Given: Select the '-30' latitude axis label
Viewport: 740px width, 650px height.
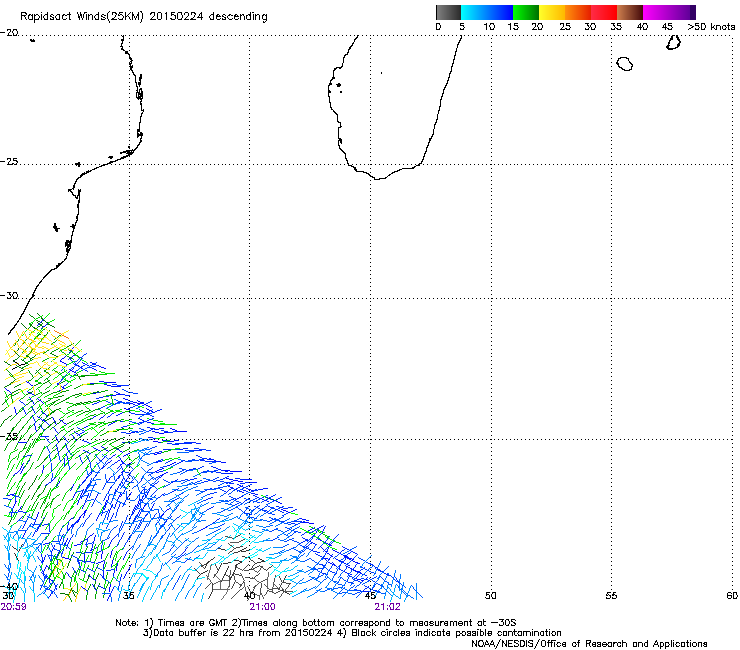Looking at the screenshot, I should [9, 295].
